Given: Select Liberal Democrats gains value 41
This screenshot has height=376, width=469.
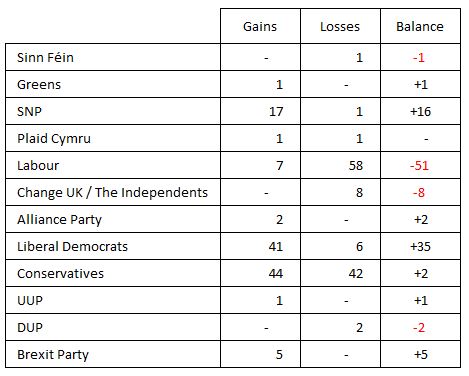Looking at the screenshot, I should pyautogui.click(x=276, y=246).
